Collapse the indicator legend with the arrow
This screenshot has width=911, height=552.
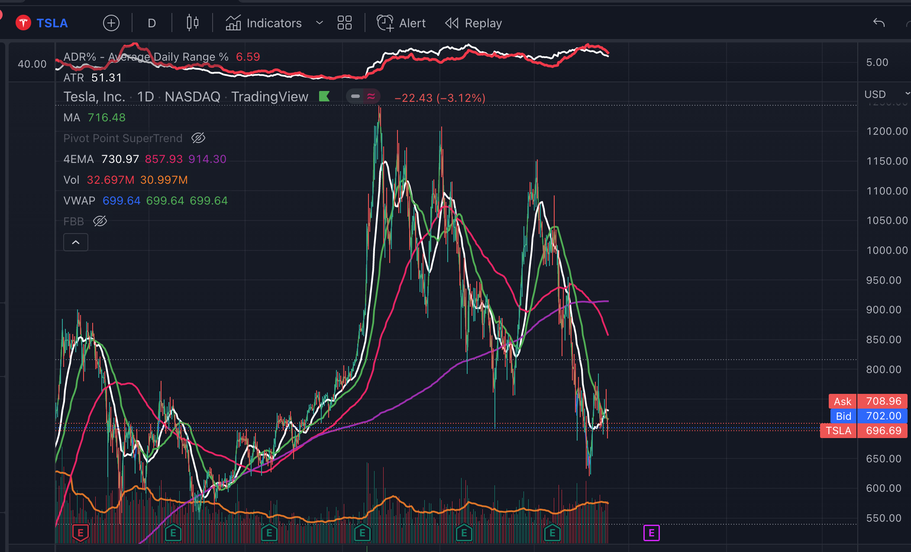coord(76,242)
